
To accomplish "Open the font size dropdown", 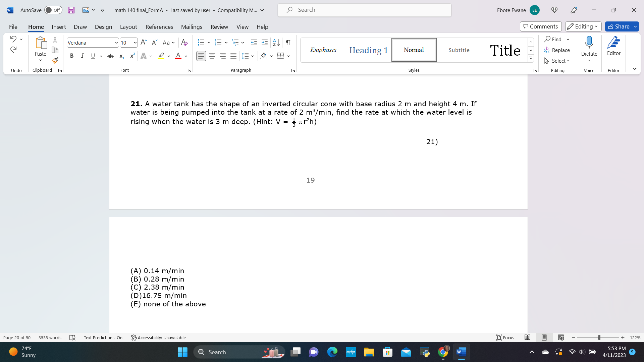I will pos(136,43).
